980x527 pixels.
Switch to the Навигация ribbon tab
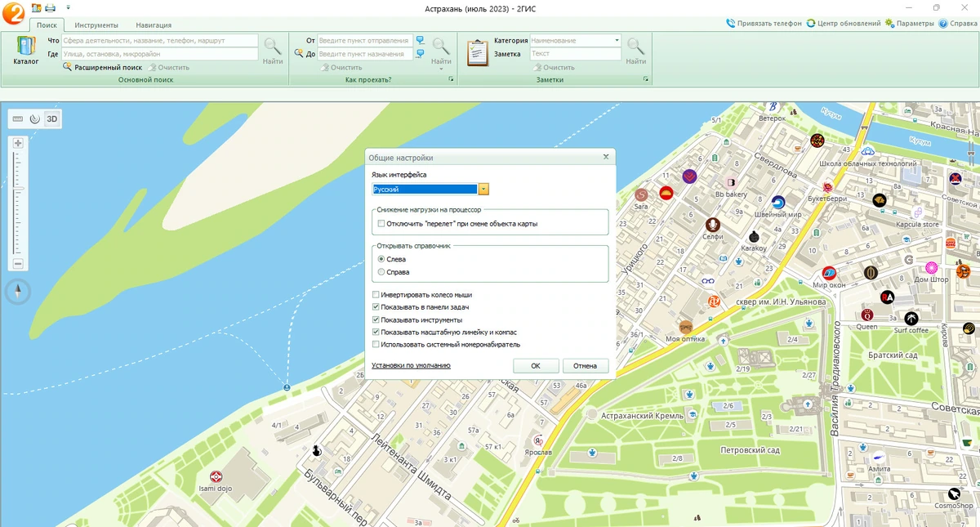click(154, 25)
